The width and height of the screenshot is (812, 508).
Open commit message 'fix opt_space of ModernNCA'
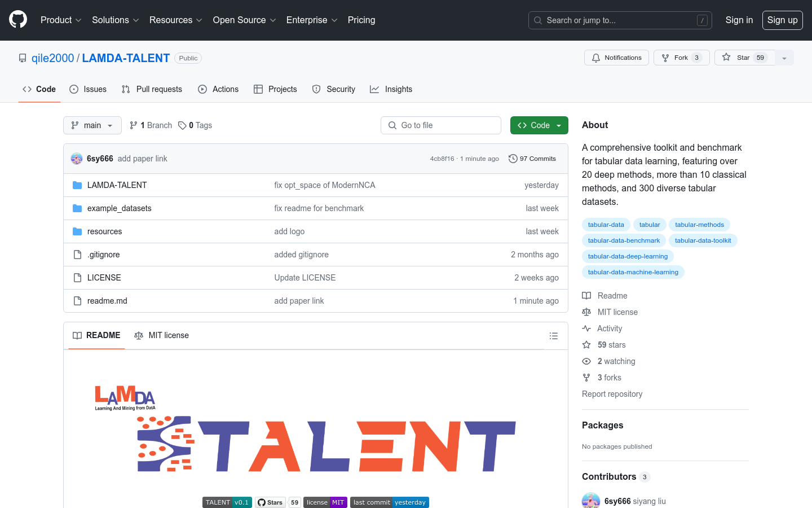click(x=325, y=185)
